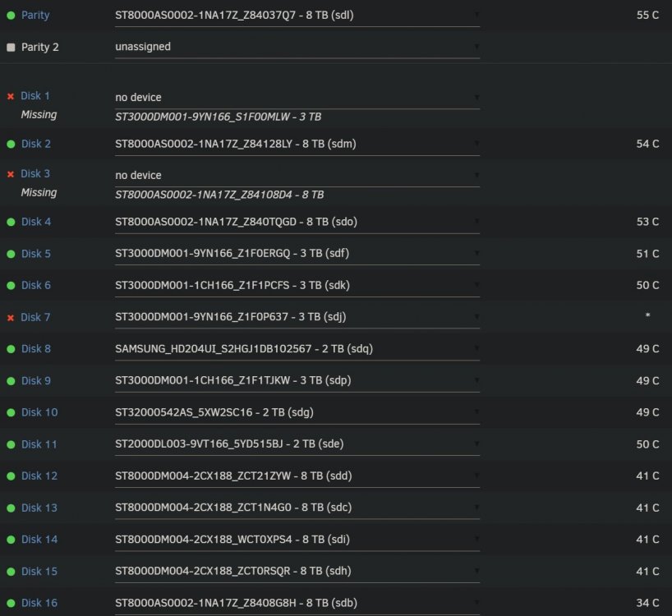Click the green status dot for Disk 16
Screen dimensions: 672x616
pos(12,603)
